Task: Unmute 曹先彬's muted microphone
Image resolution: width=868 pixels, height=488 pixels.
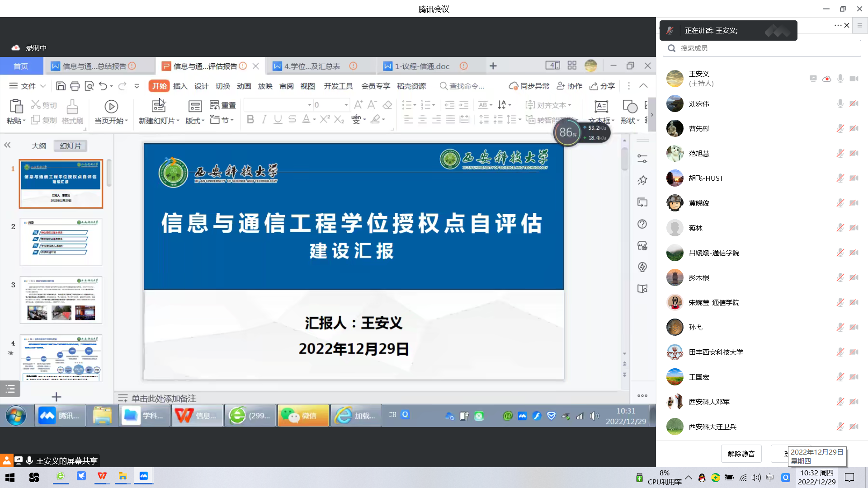Action: 840,128
